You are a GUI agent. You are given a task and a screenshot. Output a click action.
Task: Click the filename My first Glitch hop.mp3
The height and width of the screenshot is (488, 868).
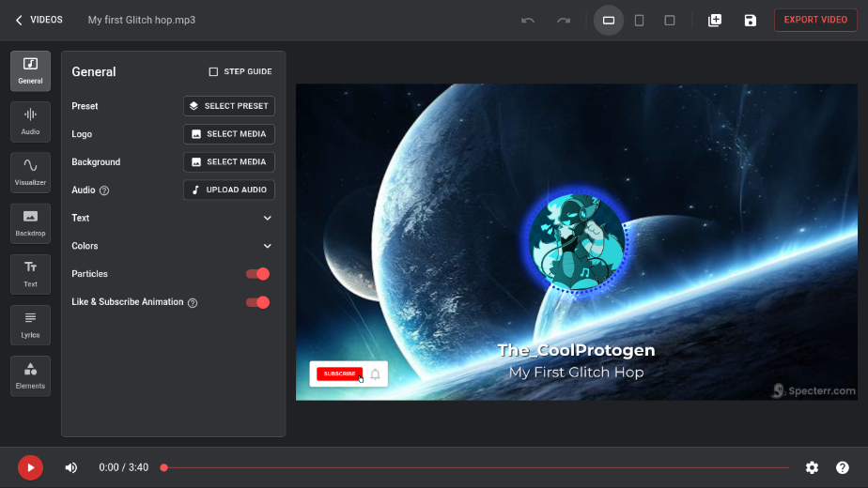142,20
